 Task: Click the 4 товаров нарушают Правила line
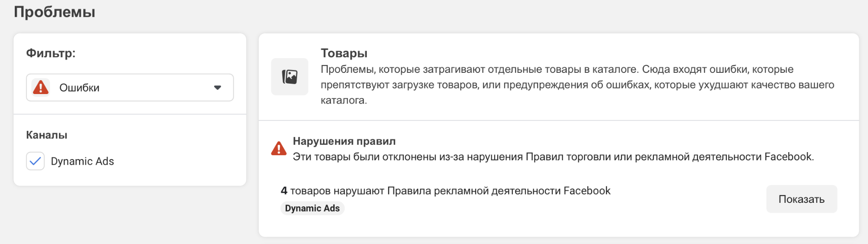pos(446,191)
